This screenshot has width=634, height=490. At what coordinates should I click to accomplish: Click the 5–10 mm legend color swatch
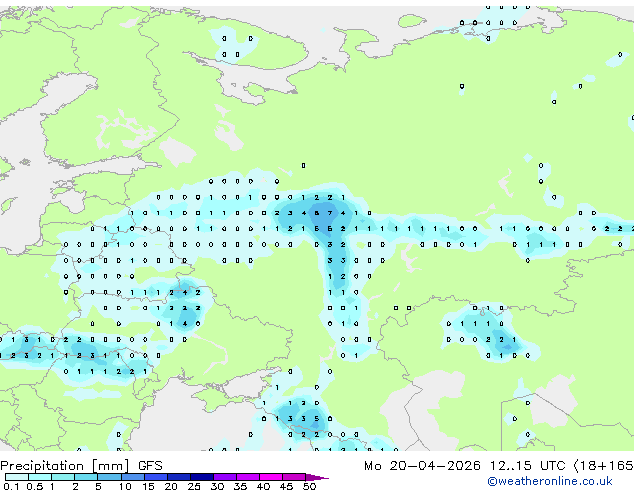(x=109, y=477)
